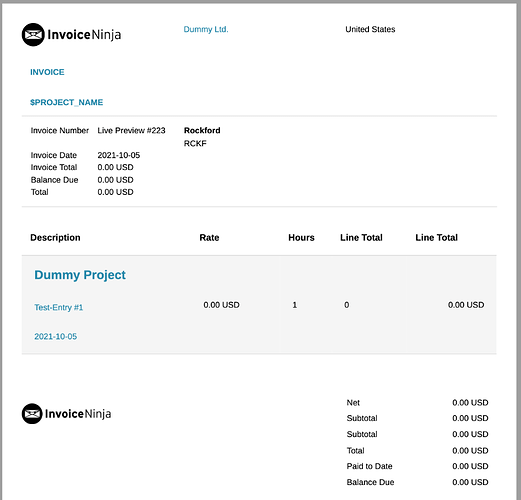Click the Rockford client name
Image resolution: width=521 pixels, height=500 pixels.
(202, 130)
